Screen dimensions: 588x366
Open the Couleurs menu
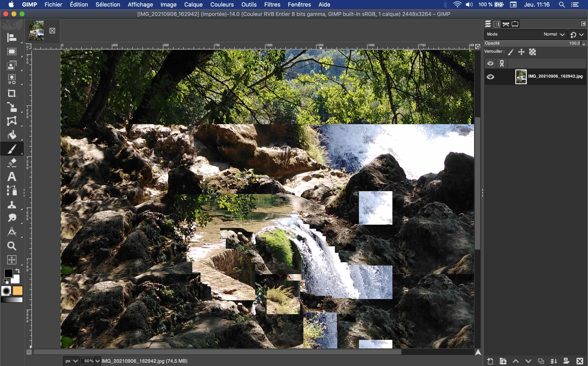tap(222, 4)
